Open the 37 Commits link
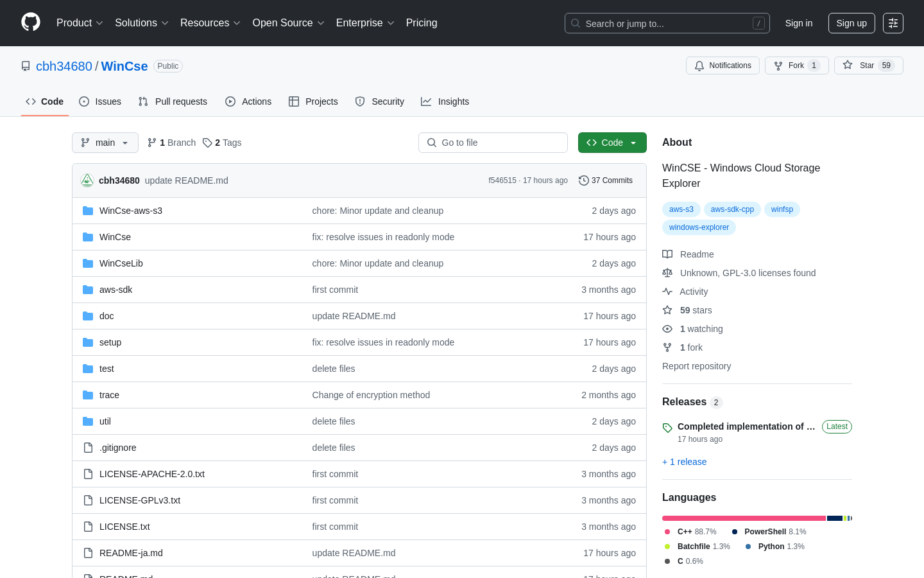 606,180
